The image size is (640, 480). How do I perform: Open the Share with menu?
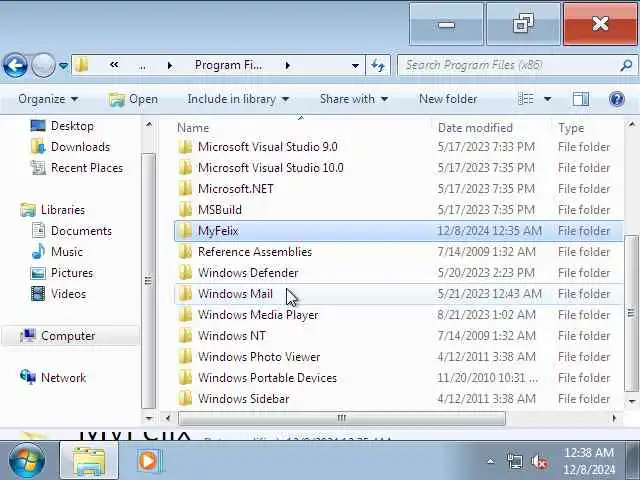pyautogui.click(x=353, y=99)
